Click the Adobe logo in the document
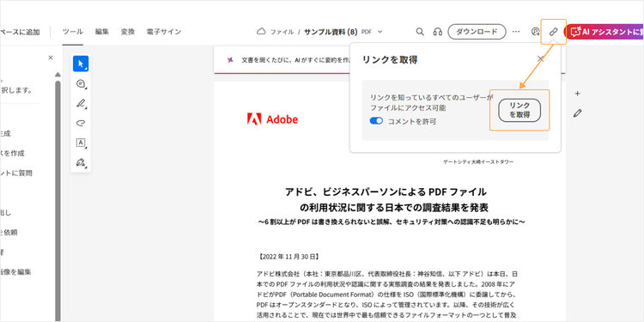The height and width of the screenshot is (322, 644). [272, 119]
